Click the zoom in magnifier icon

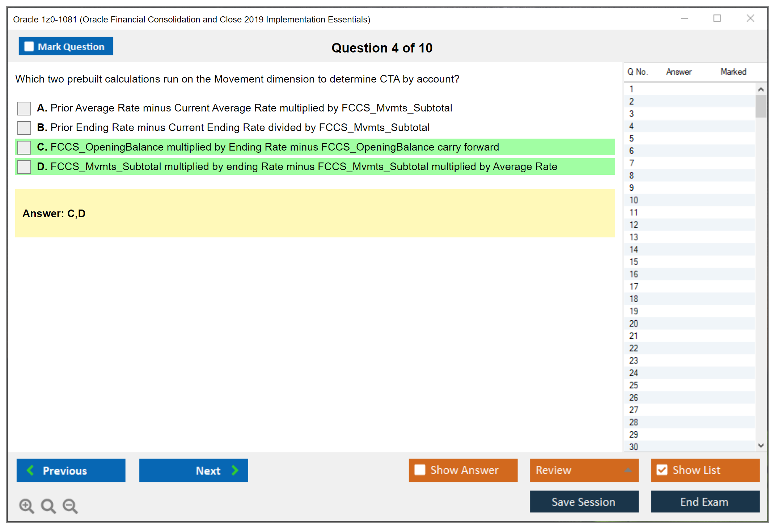pyautogui.click(x=26, y=506)
